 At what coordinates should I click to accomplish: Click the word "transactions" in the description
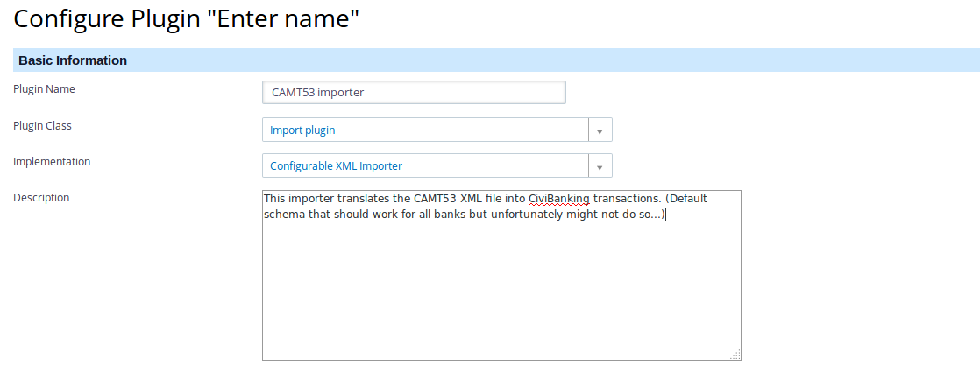625,200
